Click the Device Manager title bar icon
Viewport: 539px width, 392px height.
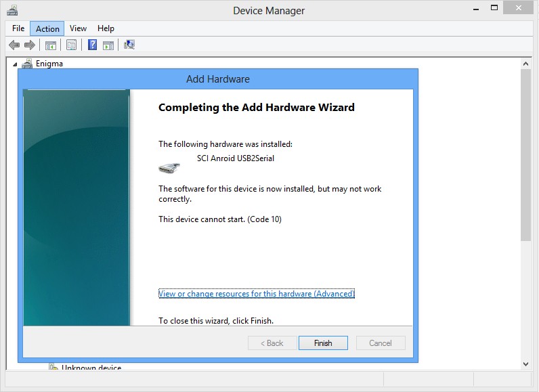click(12, 10)
